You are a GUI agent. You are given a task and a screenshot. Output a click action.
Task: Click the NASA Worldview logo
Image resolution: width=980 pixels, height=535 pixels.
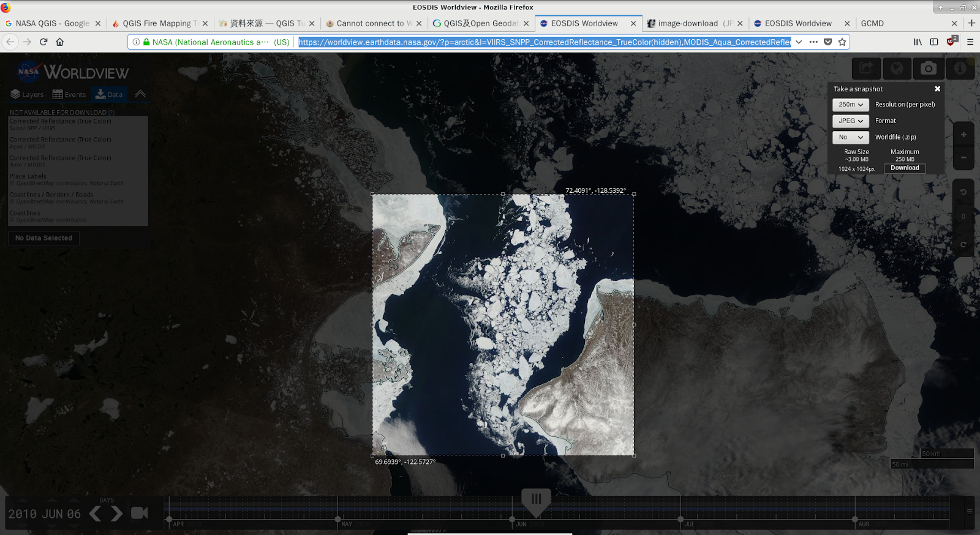pos(72,72)
